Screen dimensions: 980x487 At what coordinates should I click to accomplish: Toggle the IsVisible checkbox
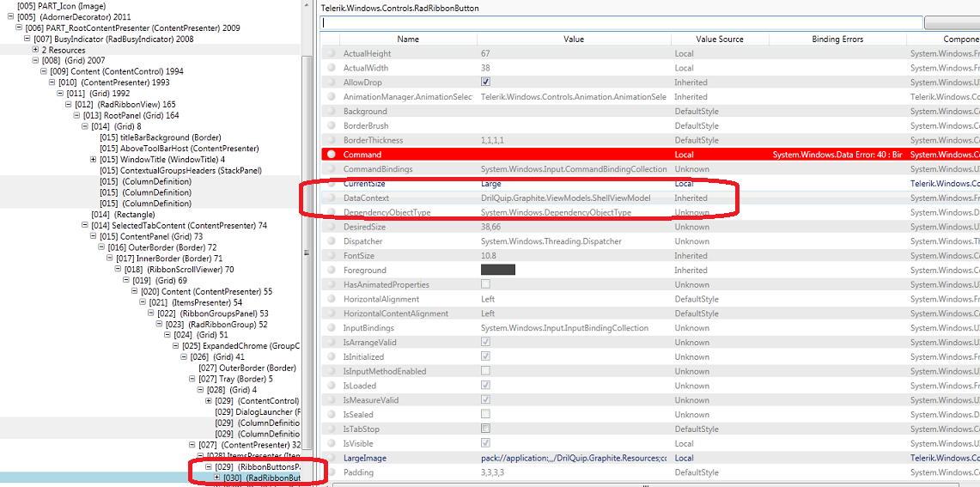coord(485,443)
